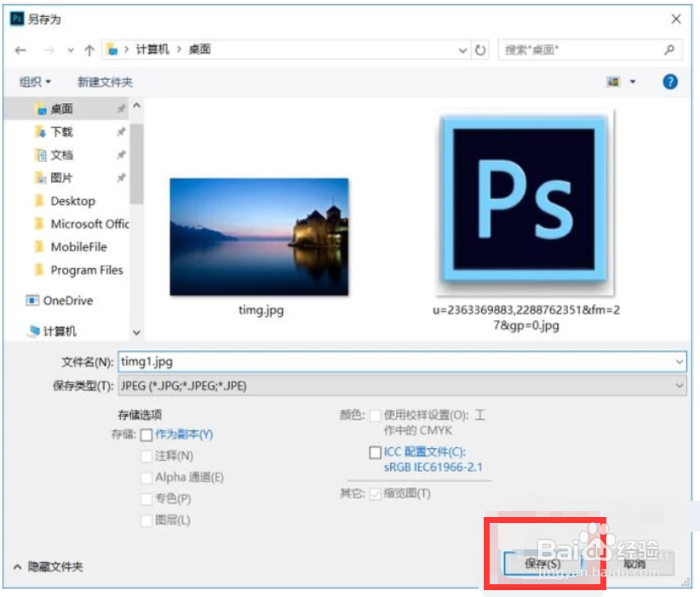This screenshot has width=700, height=597.
Task: Click the Photoshop Ps title icon
Action: coord(17,19)
